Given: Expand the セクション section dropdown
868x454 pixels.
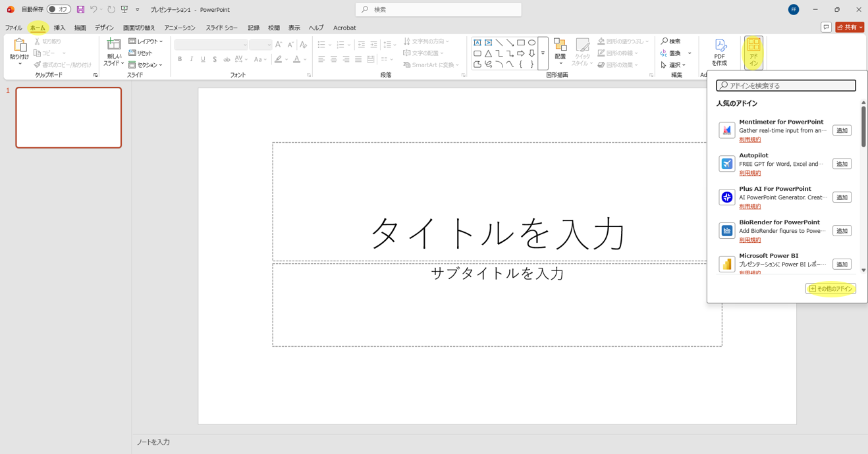Looking at the screenshot, I should (x=146, y=65).
